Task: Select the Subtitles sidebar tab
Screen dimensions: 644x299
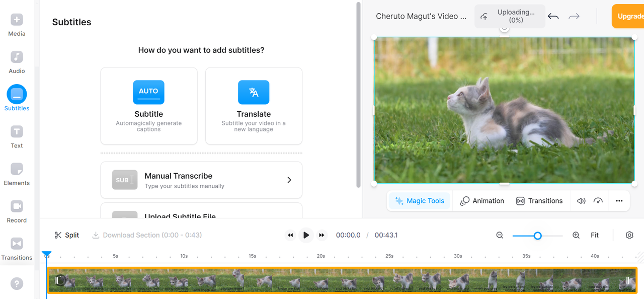Action: click(17, 99)
